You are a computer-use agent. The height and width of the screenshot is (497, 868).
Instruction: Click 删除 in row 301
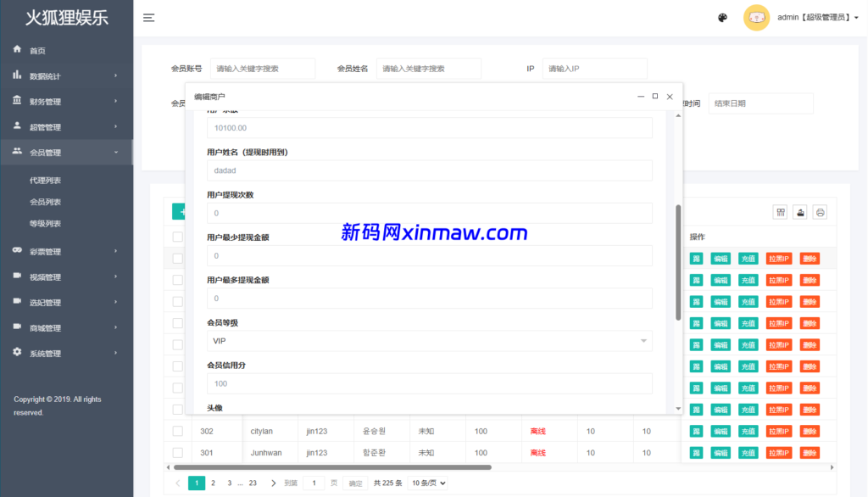pyautogui.click(x=810, y=453)
